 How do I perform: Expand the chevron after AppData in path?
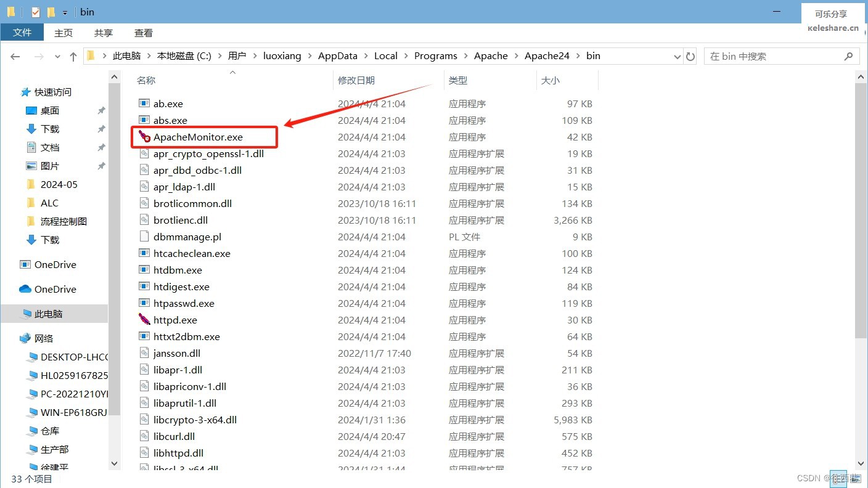click(366, 56)
